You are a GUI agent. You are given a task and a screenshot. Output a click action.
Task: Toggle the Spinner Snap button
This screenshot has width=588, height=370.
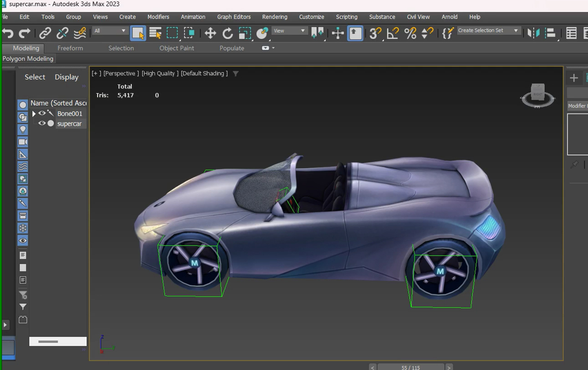coord(427,33)
